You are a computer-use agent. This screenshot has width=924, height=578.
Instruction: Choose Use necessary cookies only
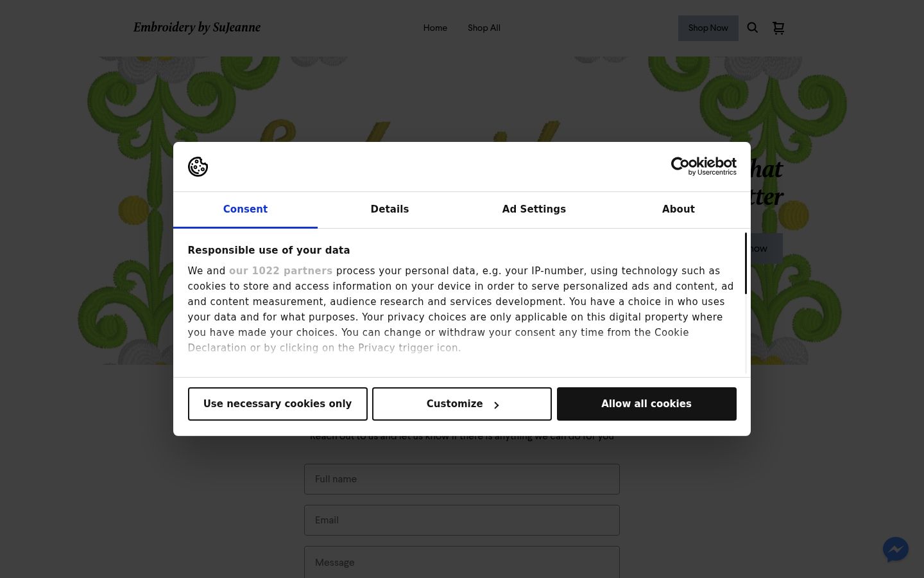point(277,404)
